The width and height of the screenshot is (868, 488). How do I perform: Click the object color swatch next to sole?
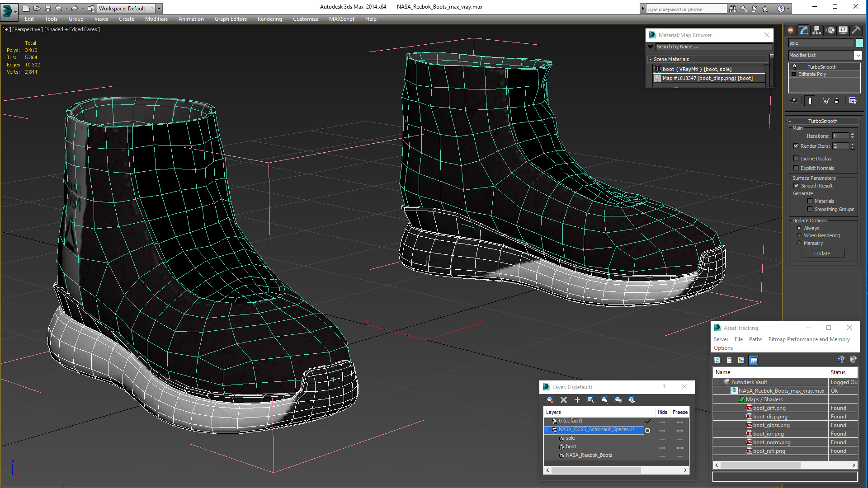[859, 43]
